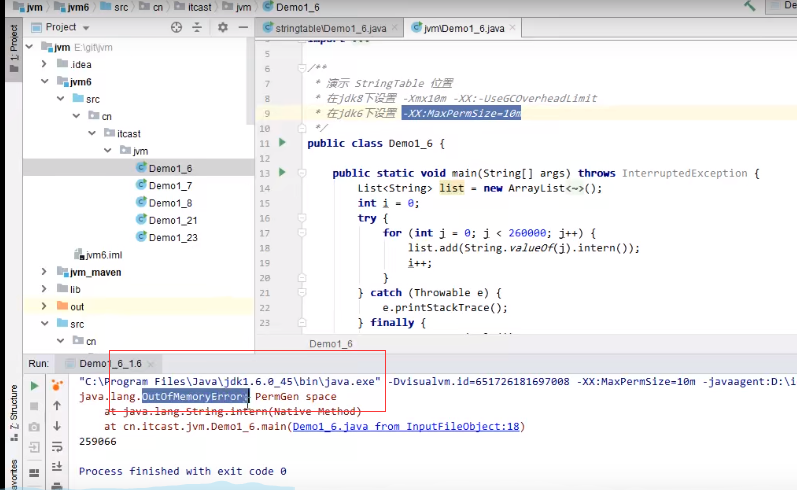Click the Demo1_6 editor breadcrumb at bottom
This screenshot has width=797, height=490.
click(331, 344)
